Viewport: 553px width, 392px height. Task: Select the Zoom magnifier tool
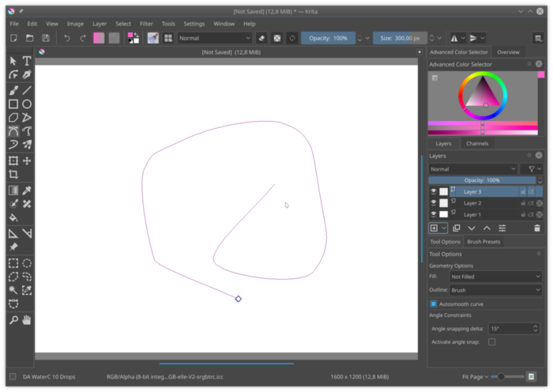(13, 320)
